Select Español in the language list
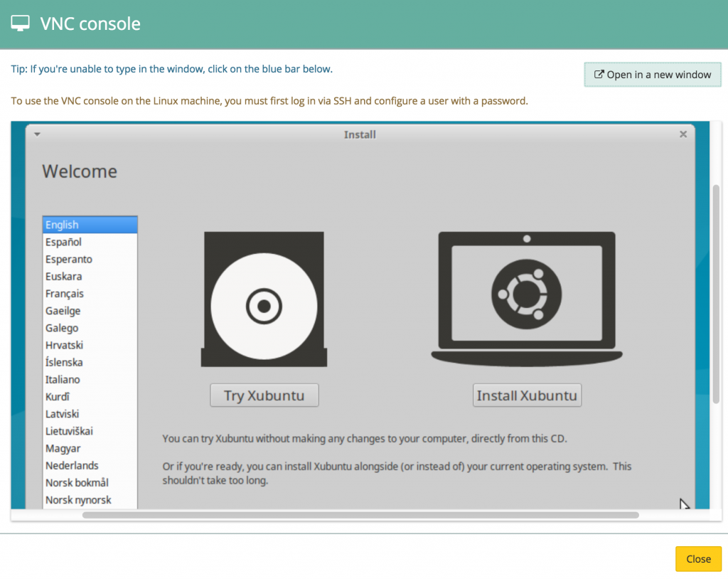This screenshot has width=728, height=579. tap(90, 242)
